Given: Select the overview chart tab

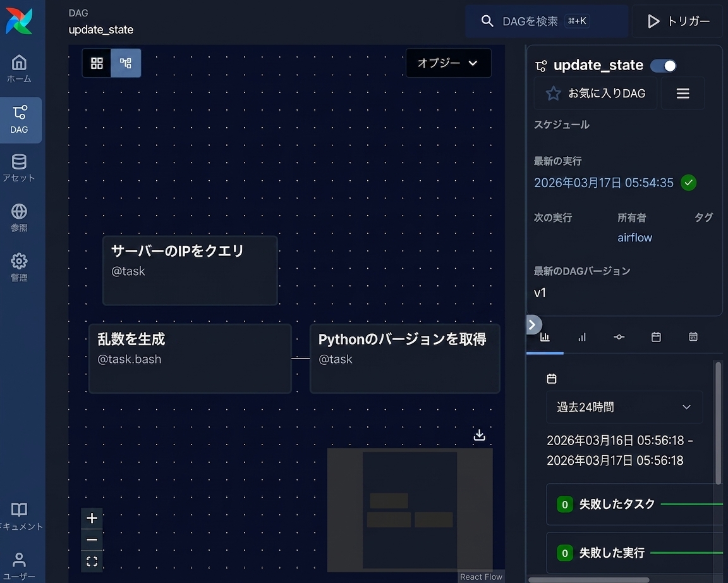Looking at the screenshot, I should 545,338.
